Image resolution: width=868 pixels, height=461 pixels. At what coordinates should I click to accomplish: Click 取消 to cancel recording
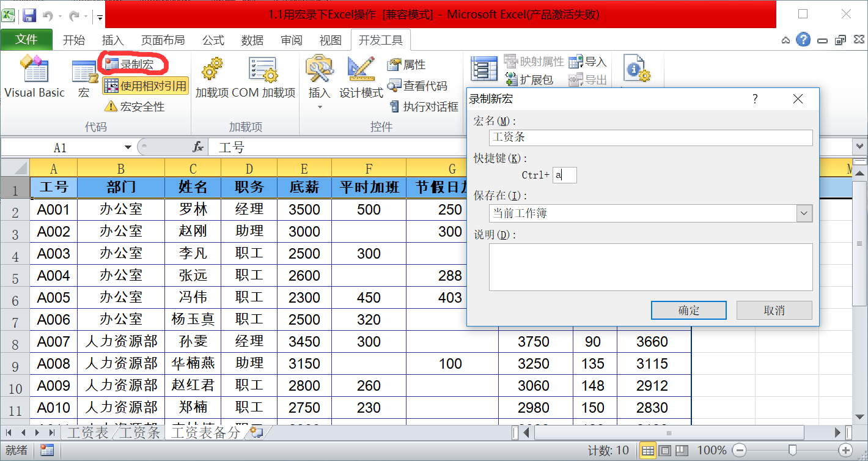pos(774,310)
